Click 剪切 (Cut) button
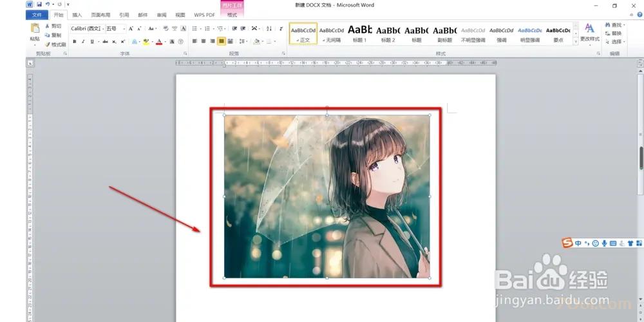 coord(53,26)
